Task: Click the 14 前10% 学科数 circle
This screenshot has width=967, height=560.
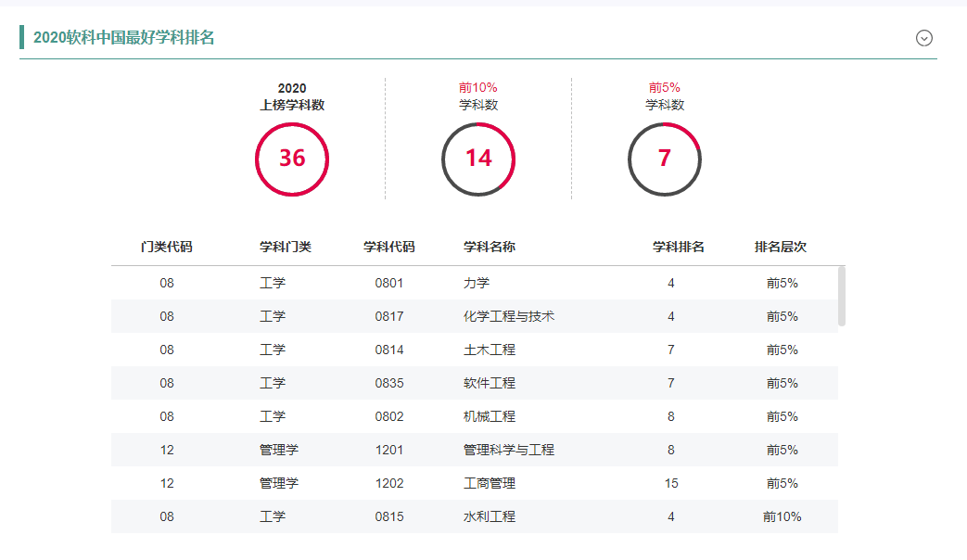Action: point(478,159)
